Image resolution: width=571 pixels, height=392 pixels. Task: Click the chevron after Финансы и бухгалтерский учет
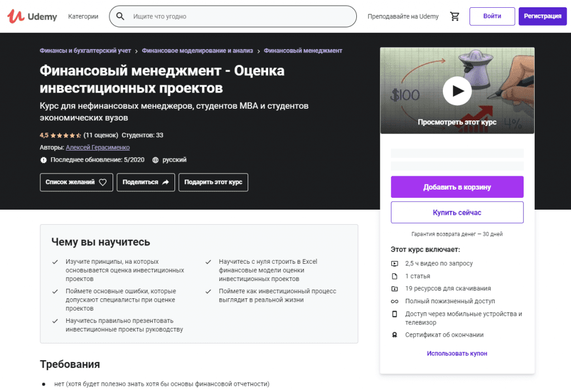tap(136, 51)
